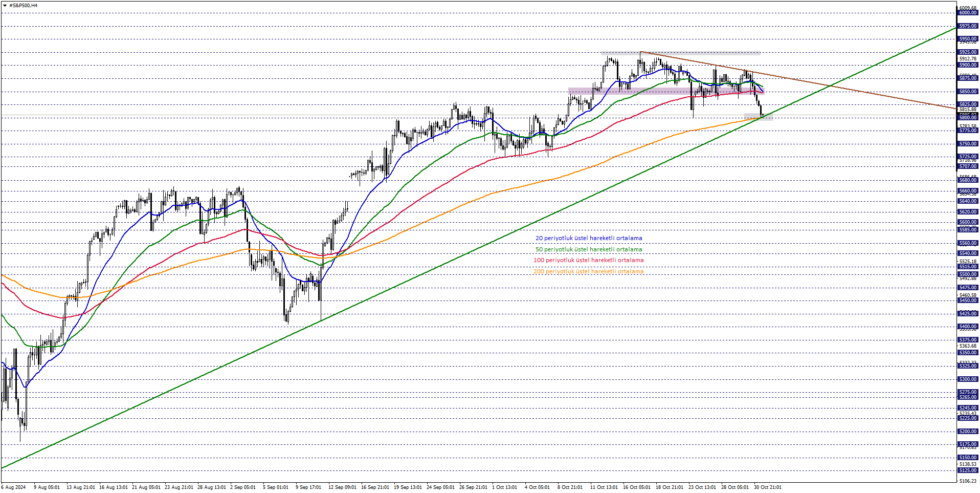This screenshot has width=980, height=493.
Task: Click the 13 Aug 21:01 date label
Action: coord(81,487)
